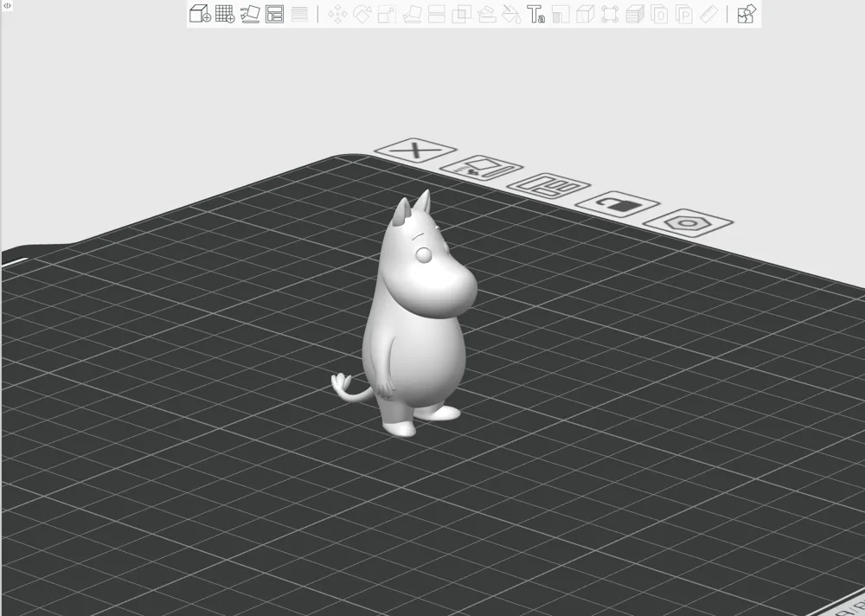Select the Scale gizmo tool
Screen dimensions: 865x616
click(387, 14)
